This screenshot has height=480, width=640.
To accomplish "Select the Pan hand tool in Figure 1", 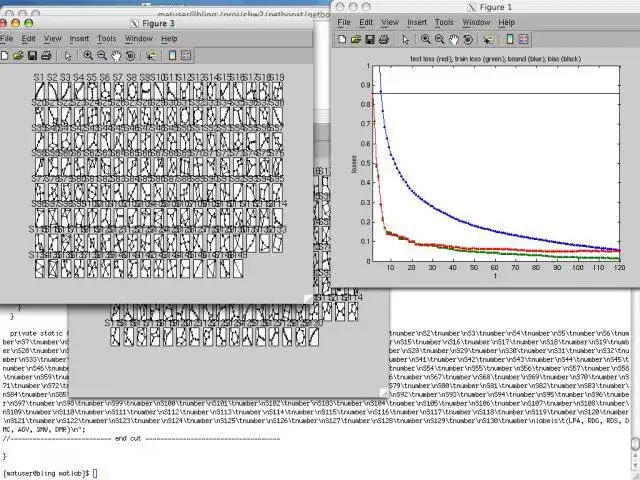I will click(x=454, y=39).
